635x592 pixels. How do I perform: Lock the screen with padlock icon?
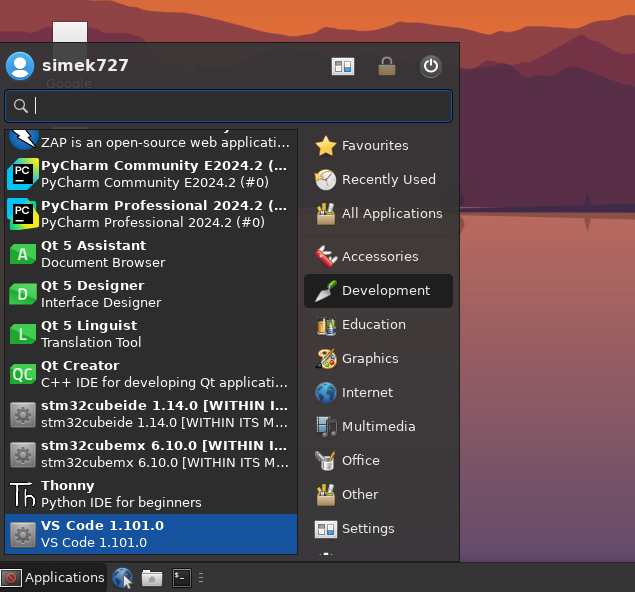point(387,66)
